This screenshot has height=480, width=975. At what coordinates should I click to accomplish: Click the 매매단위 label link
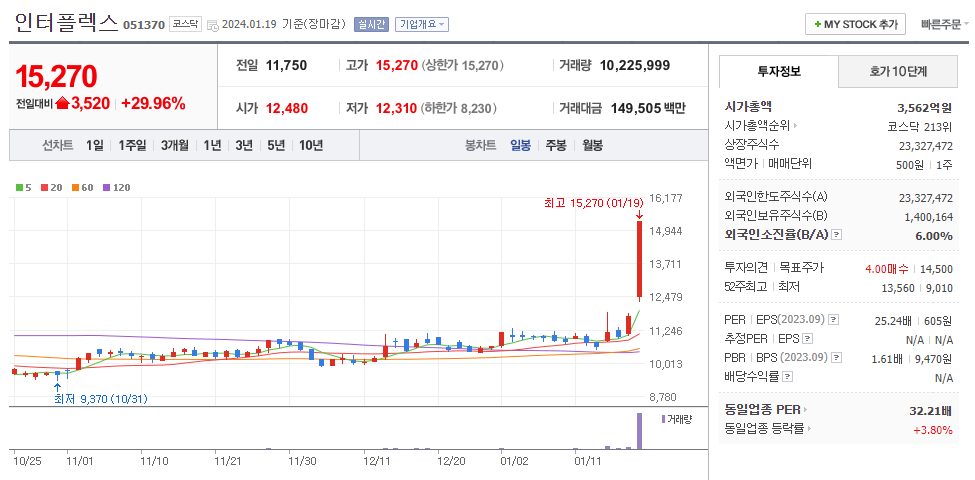[x=790, y=164]
